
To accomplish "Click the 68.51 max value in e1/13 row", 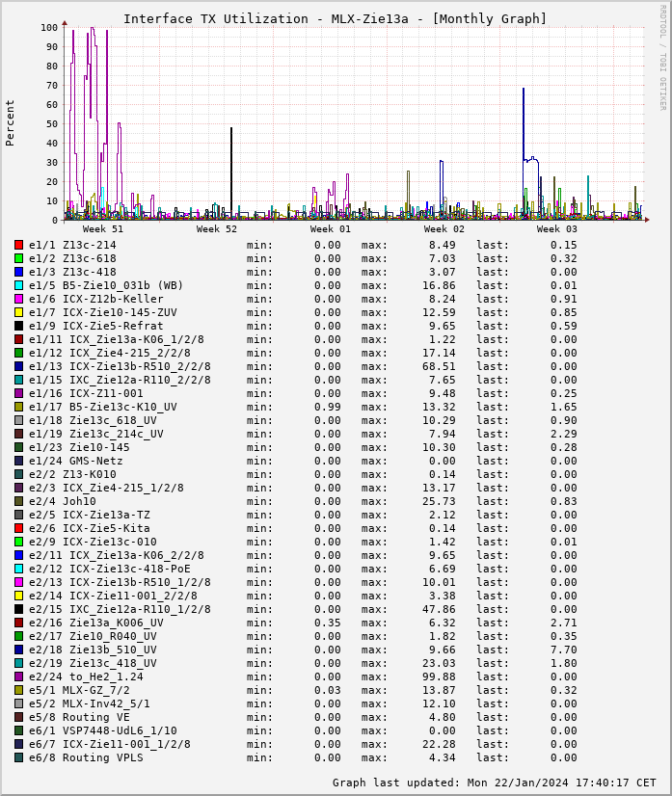I will click(x=422, y=366).
